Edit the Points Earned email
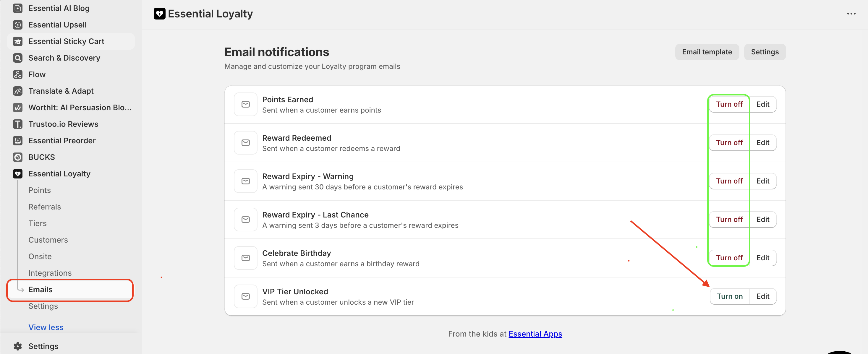Image resolution: width=868 pixels, height=354 pixels. point(762,104)
